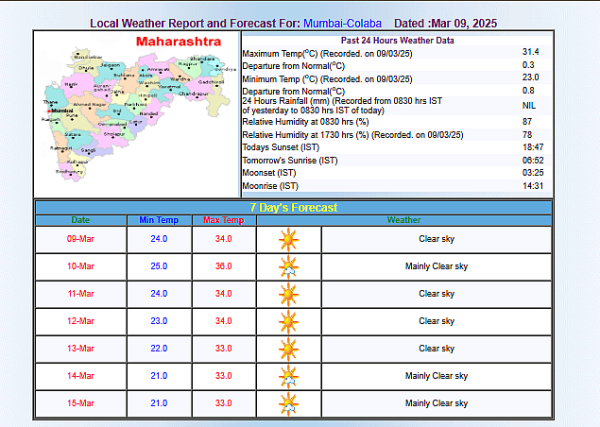Select the 10-Mar date cell
Image resolution: width=600 pixels, height=427 pixels.
[x=80, y=266]
